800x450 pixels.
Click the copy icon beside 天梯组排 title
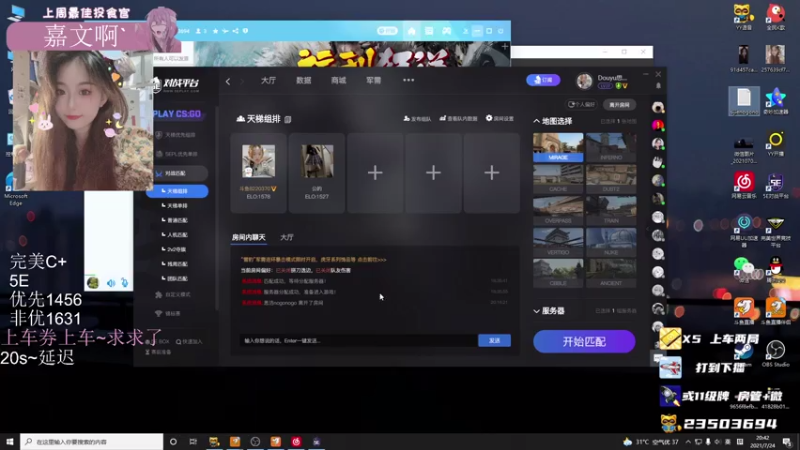click(x=288, y=119)
